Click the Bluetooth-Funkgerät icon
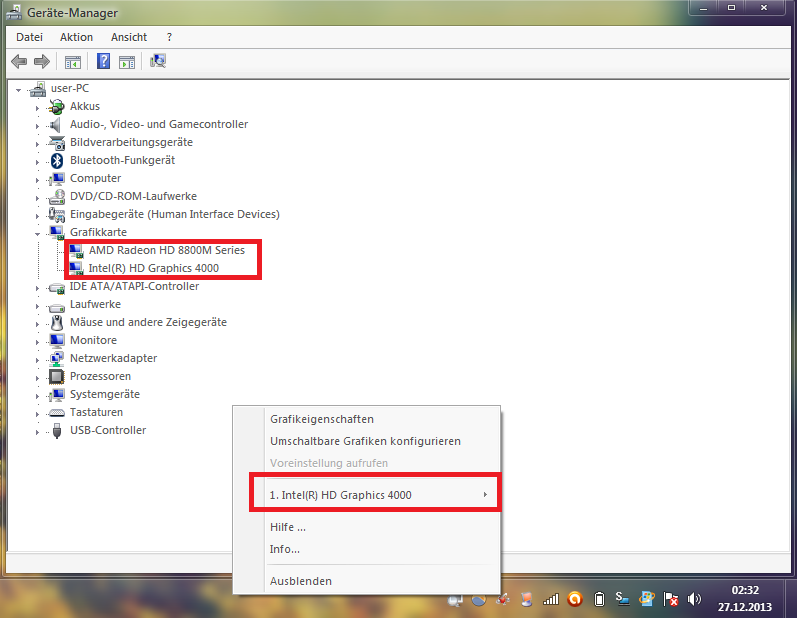797x618 pixels. (x=57, y=161)
